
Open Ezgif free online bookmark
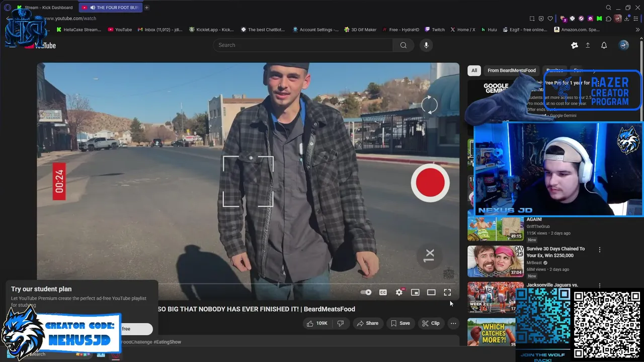point(525,30)
